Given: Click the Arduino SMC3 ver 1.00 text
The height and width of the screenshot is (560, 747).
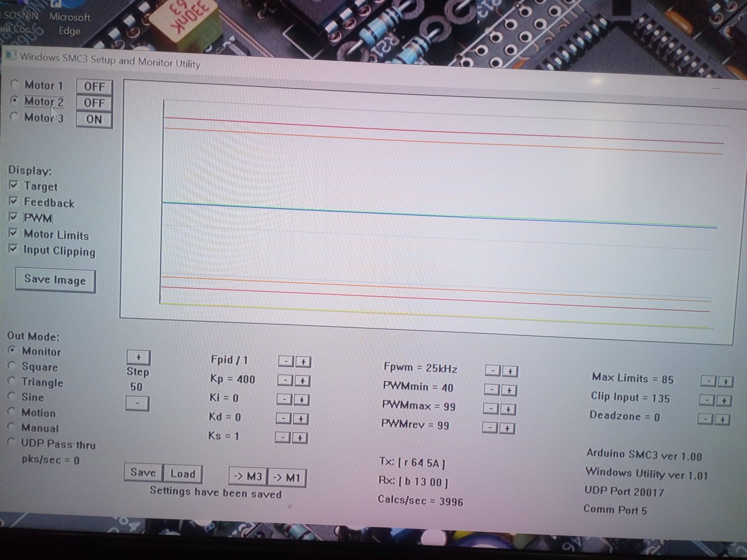Looking at the screenshot, I should [x=644, y=455].
